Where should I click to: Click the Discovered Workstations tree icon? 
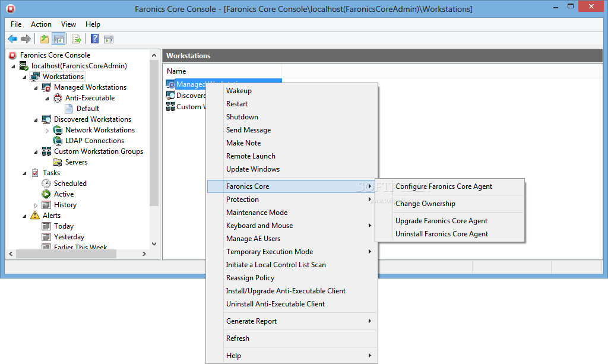coord(46,119)
